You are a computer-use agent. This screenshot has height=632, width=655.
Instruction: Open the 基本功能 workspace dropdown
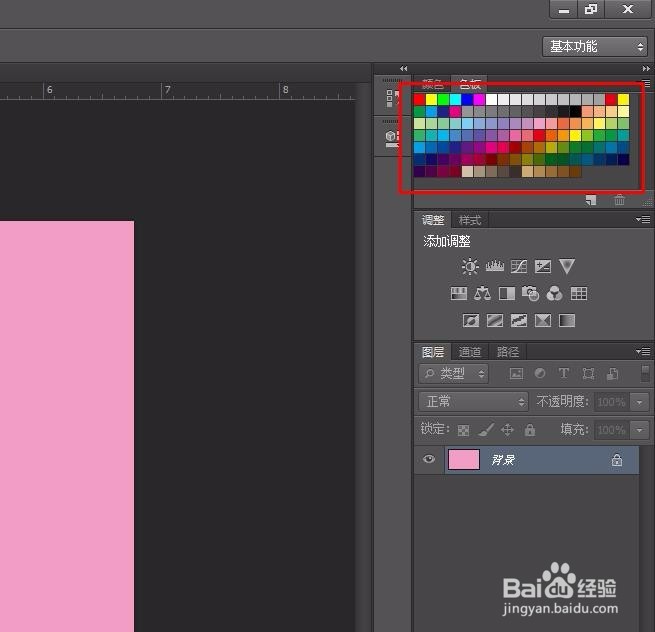595,46
